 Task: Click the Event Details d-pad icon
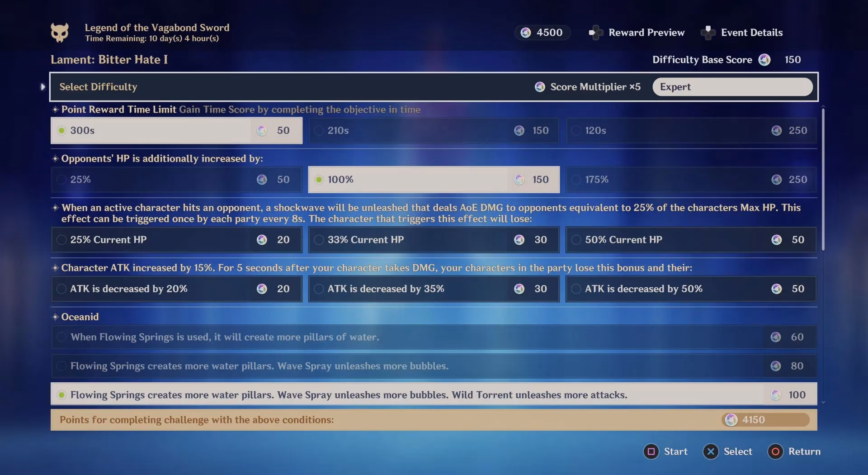click(x=708, y=33)
